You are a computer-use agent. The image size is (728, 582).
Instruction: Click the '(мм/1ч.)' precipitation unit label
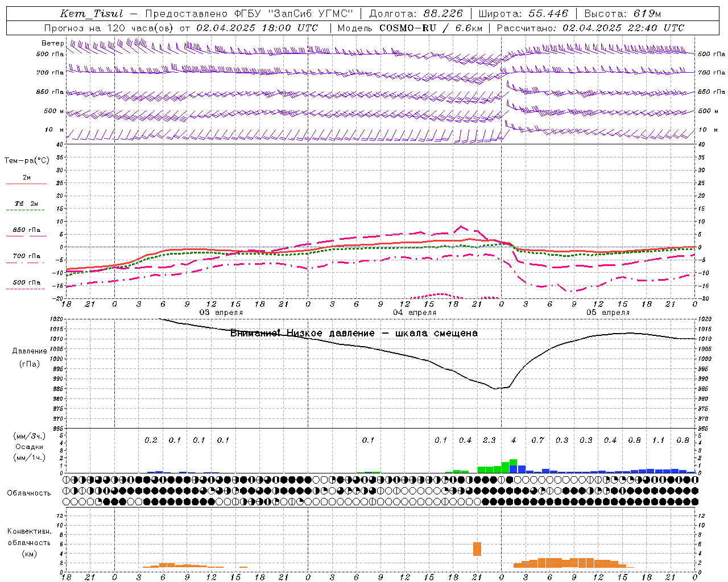30,458
